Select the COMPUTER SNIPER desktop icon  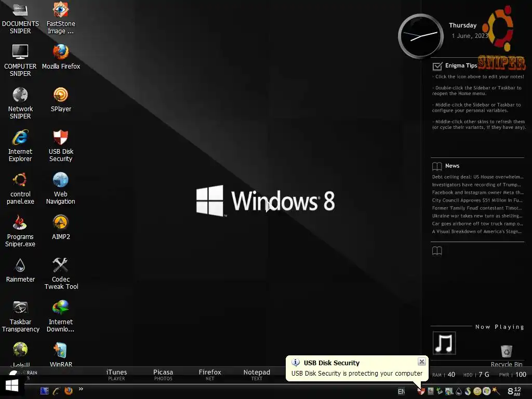pyautogui.click(x=20, y=60)
